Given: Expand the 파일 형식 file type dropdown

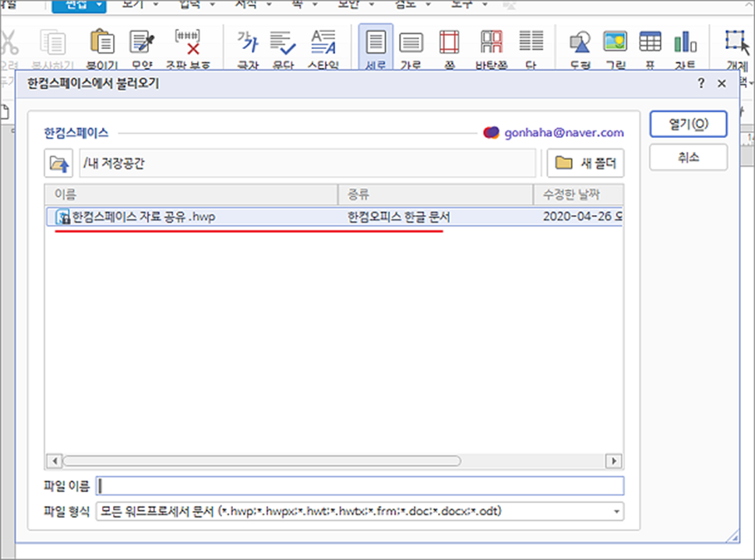Looking at the screenshot, I should click(x=616, y=512).
